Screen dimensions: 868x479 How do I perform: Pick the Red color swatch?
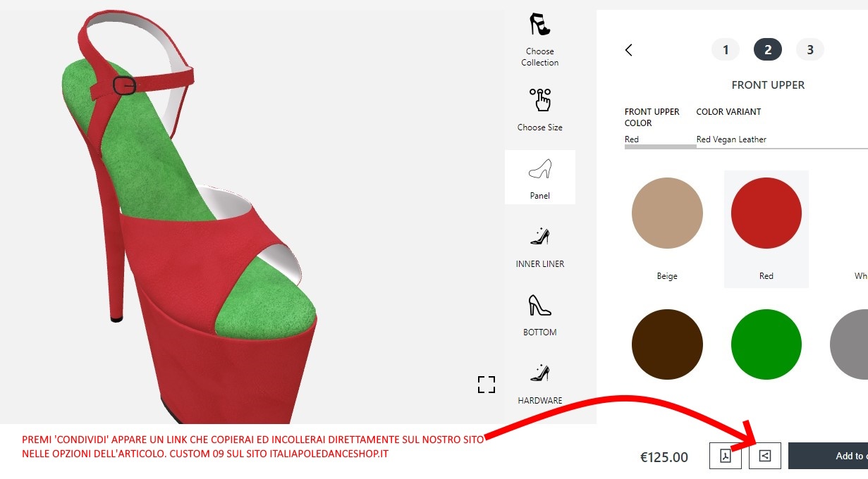766,213
